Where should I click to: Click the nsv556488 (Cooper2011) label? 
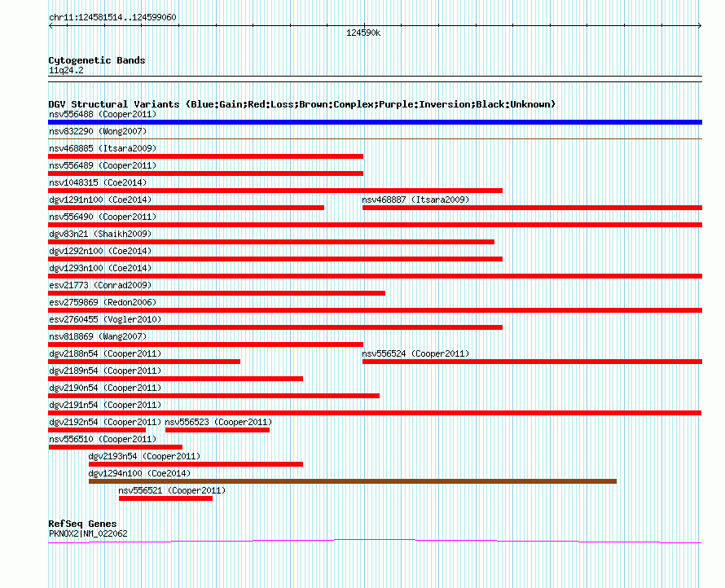tap(103, 114)
